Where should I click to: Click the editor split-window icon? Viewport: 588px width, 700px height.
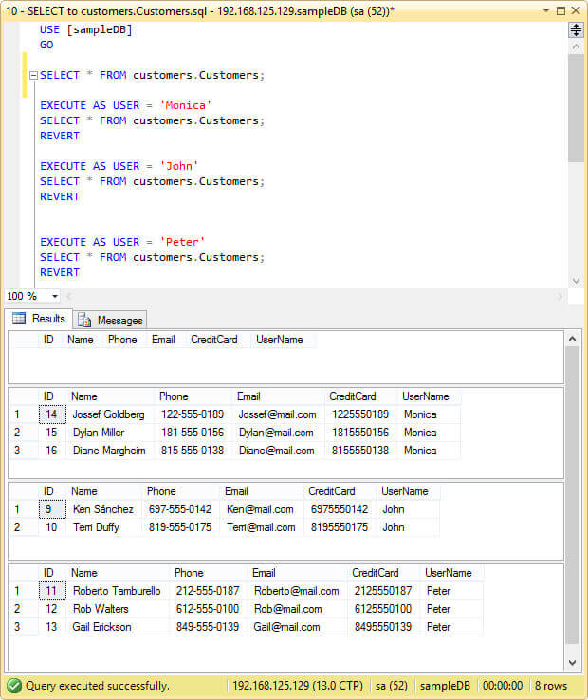pyautogui.click(x=576, y=30)
